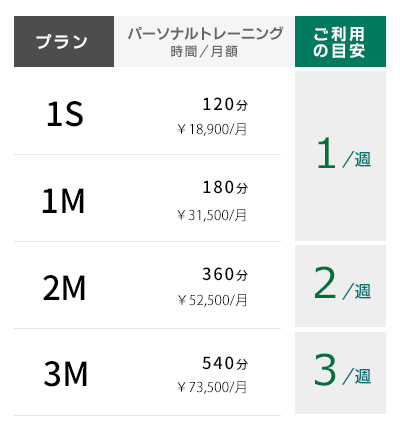This screenshot has width=400, height=430.
Task: Select the 3M plan label
Action: coord(66,374)
